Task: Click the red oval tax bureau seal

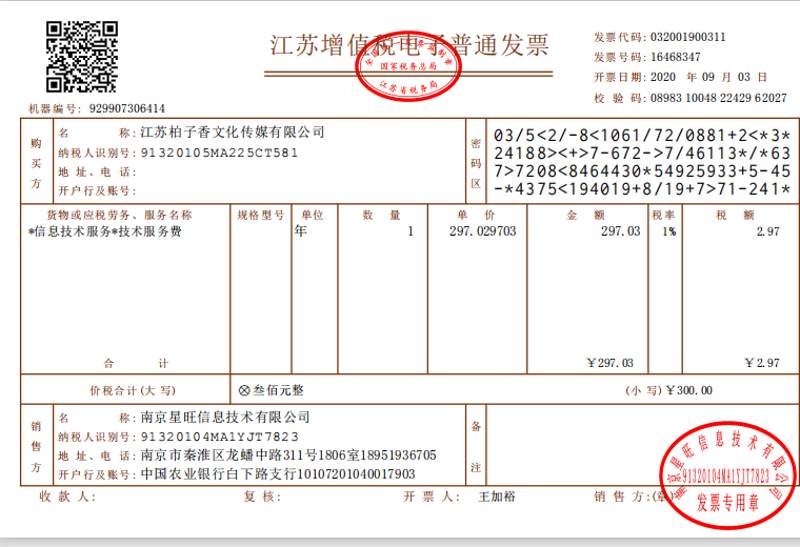Action: tap(408, 65)
